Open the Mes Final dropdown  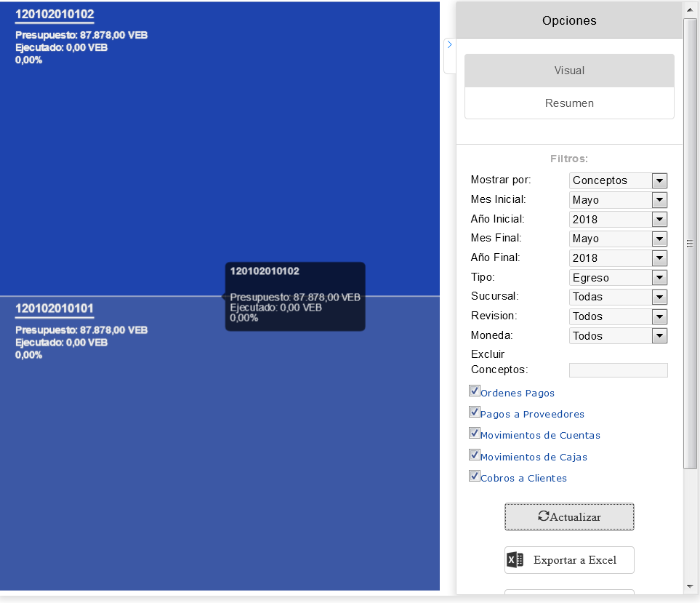click(618, 239)
